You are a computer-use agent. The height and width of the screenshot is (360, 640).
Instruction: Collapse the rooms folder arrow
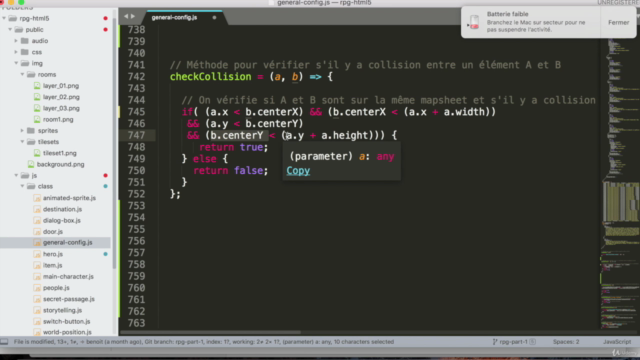pyautogui.click(x=22, y=74)
